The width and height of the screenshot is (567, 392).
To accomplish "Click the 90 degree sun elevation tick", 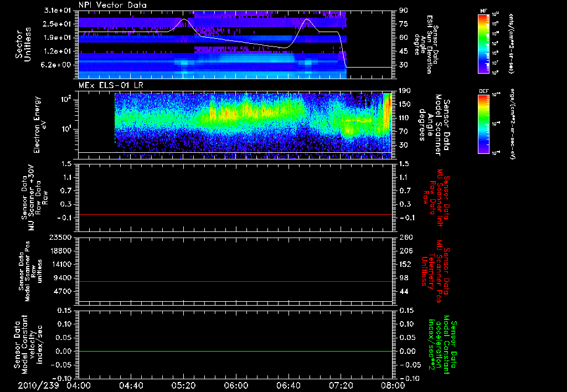I will [404, 11].
